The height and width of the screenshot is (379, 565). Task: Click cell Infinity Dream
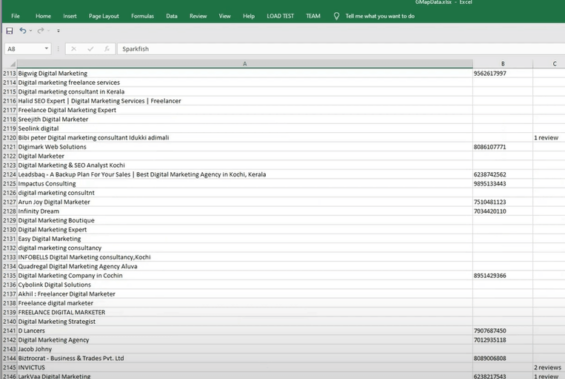click(245, 211)
